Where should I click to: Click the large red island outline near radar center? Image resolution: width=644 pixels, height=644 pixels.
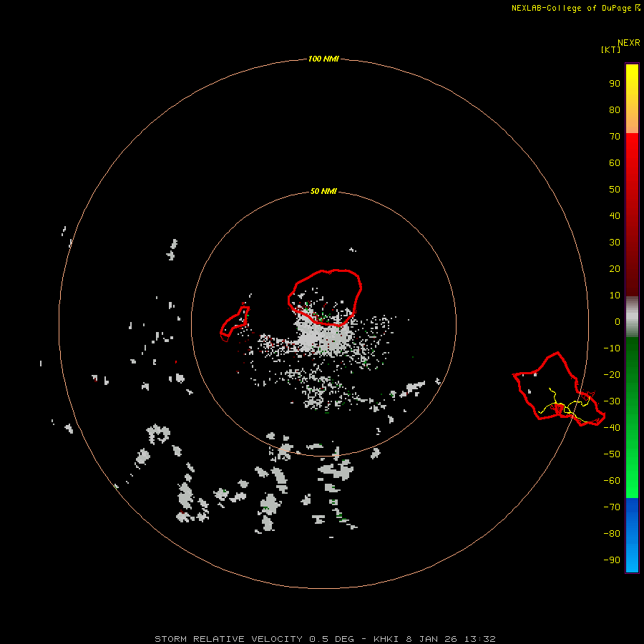click(x=324, y=298)
